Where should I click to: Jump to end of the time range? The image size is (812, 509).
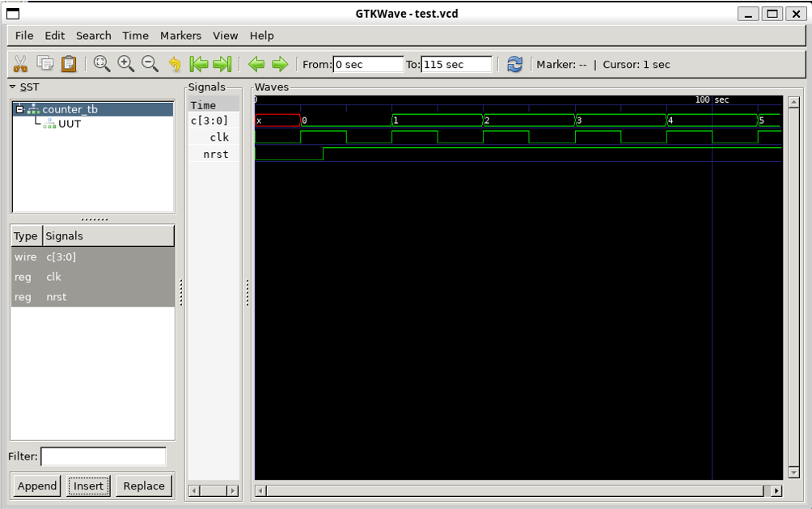coord(222,64)
